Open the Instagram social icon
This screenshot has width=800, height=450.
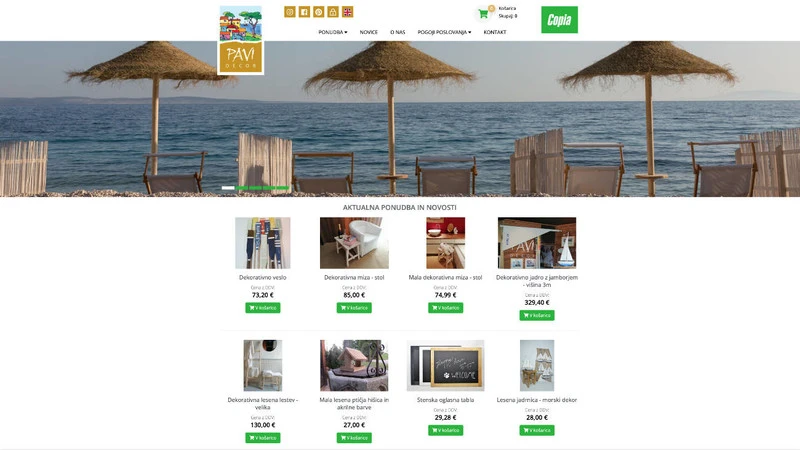pyautogui.click(x=290, y=12)
